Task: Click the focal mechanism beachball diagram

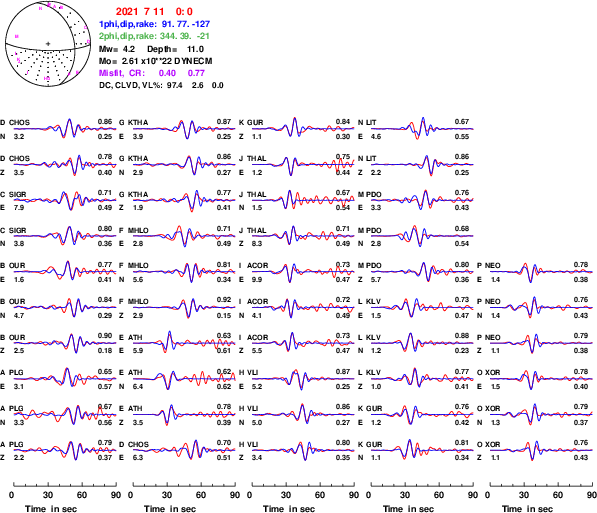Action: 48,43
